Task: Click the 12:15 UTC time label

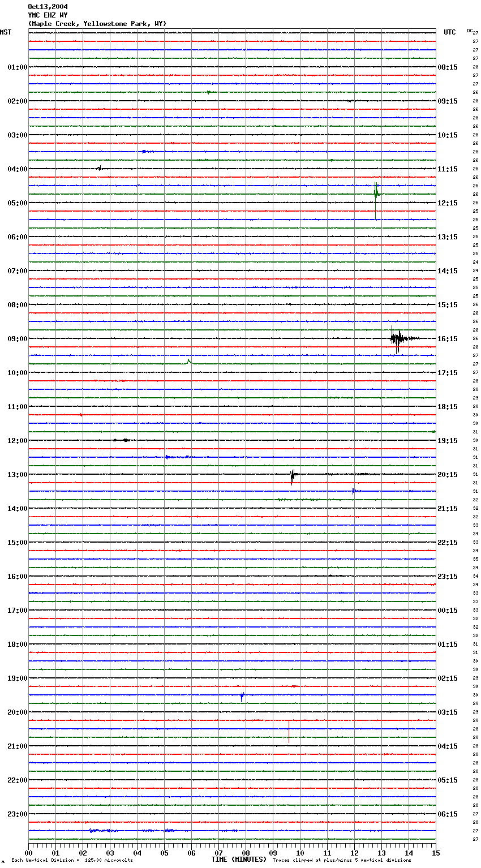Action: (x=448, y=203)
